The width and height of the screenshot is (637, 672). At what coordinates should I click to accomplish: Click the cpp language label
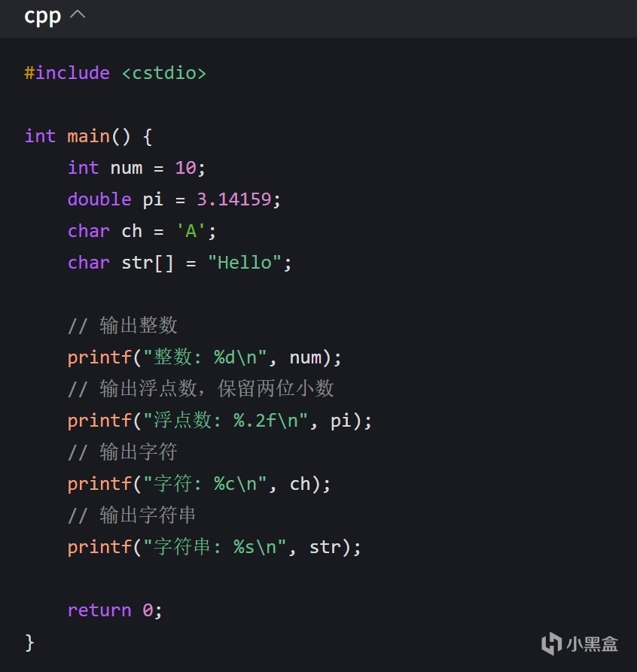[42, 17]
